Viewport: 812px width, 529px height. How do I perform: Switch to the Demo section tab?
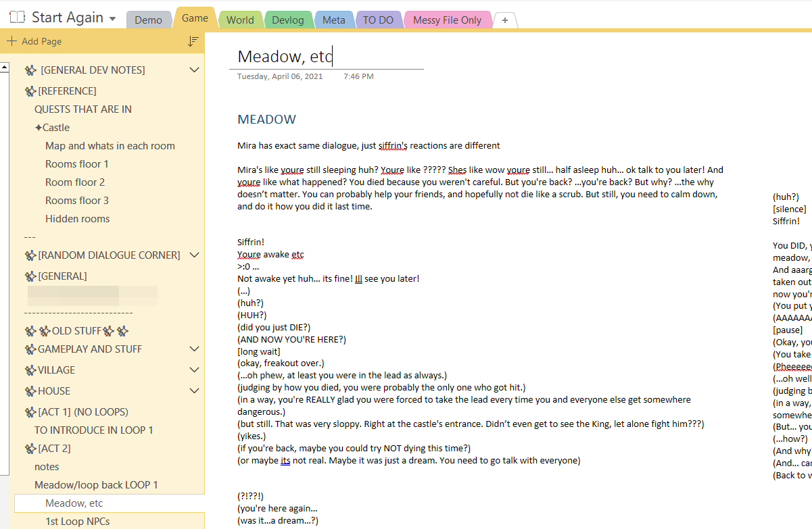[x=148, y=20]
